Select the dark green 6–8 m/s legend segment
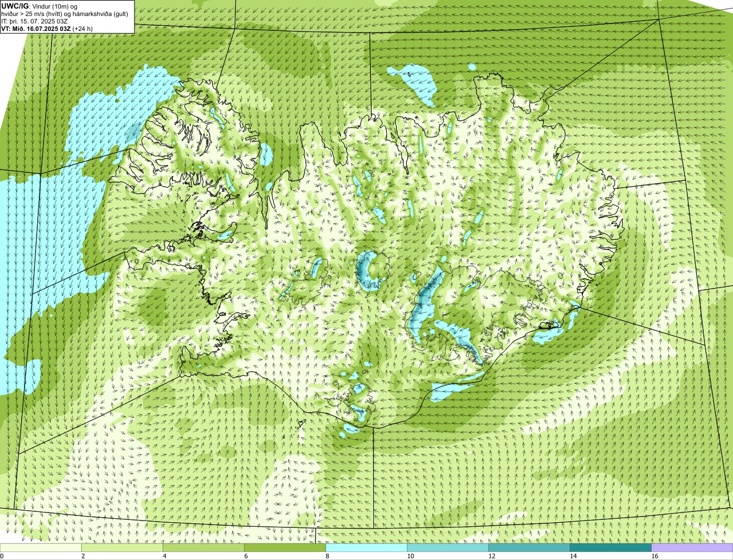Screen dimensions: 733x560 285,547
